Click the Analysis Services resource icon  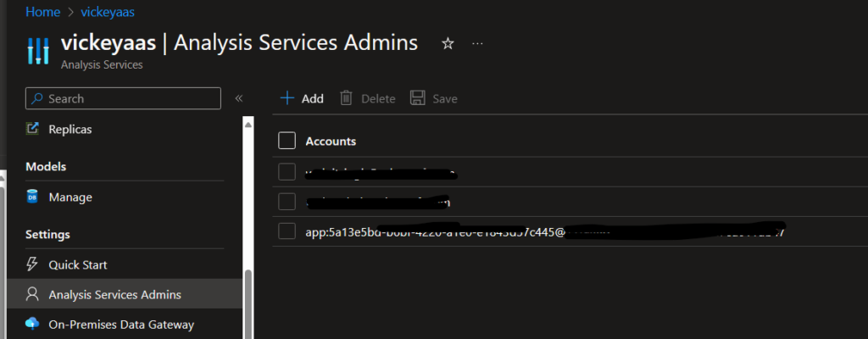click(x=38, y=51)
